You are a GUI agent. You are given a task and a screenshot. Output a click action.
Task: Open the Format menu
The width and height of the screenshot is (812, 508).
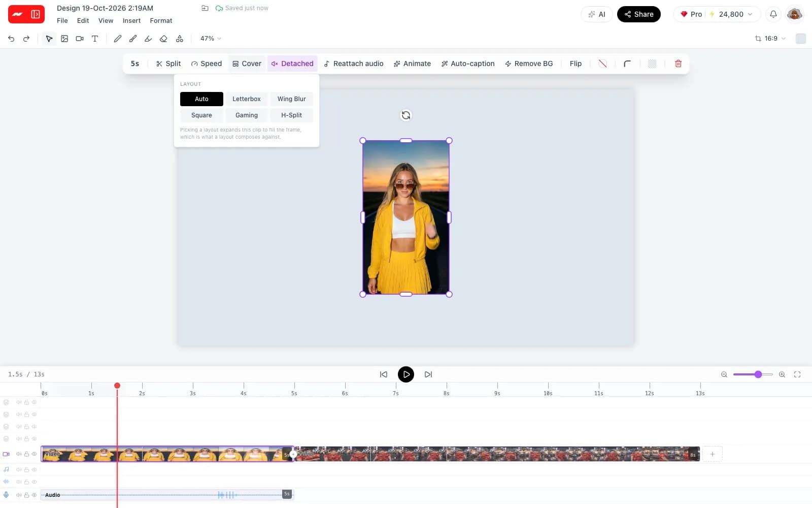(x=161, y=21)
